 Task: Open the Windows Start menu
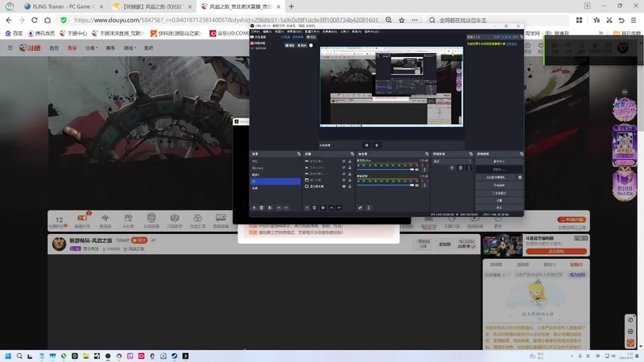8,356
